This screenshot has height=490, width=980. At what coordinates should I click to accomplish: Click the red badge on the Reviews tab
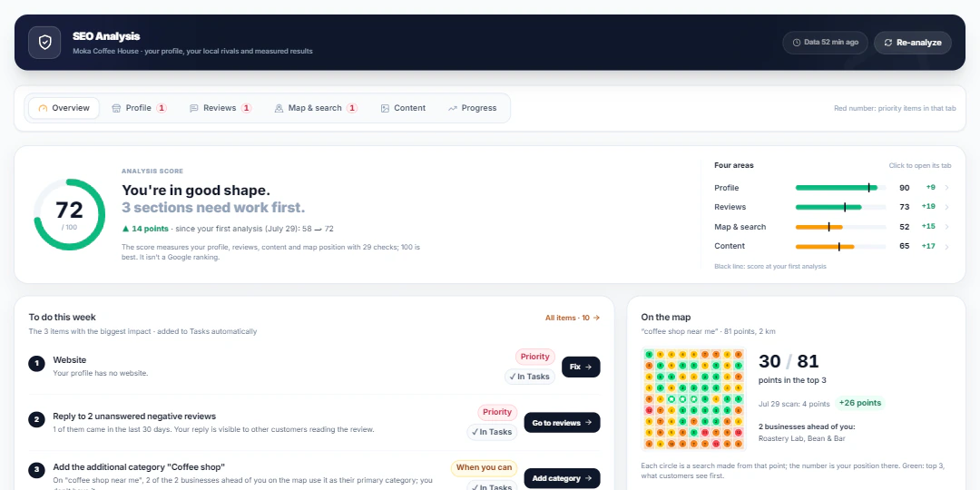(246, 108)
